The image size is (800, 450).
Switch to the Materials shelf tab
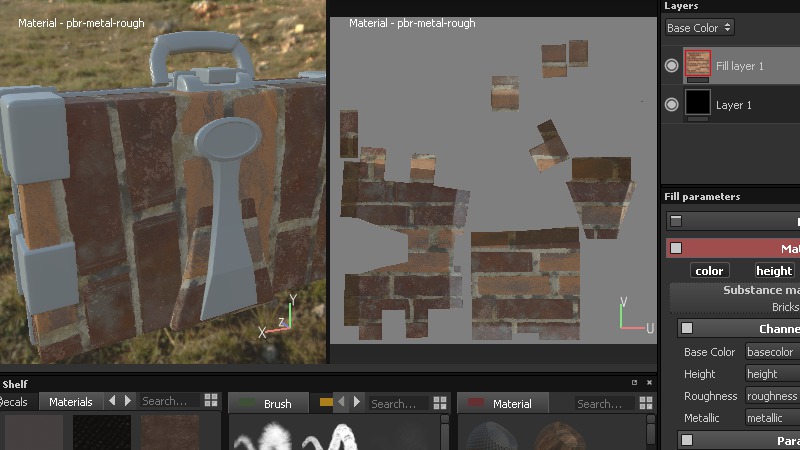pos(71,402)
